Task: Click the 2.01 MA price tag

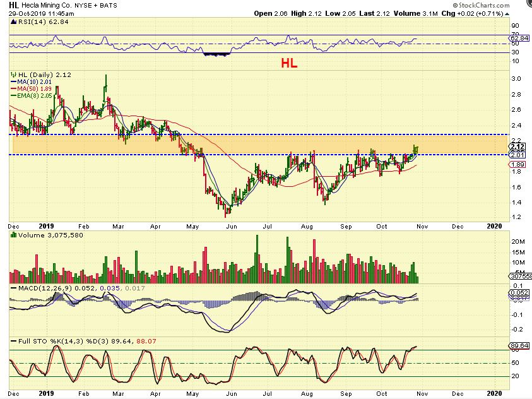Action: 517,155
